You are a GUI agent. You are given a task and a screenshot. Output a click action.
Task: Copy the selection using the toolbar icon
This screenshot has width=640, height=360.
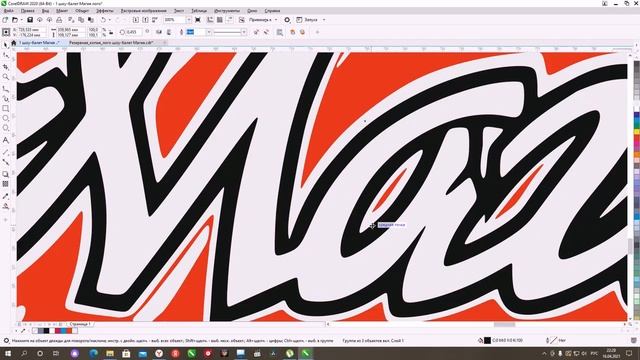[x=81, y=20]
